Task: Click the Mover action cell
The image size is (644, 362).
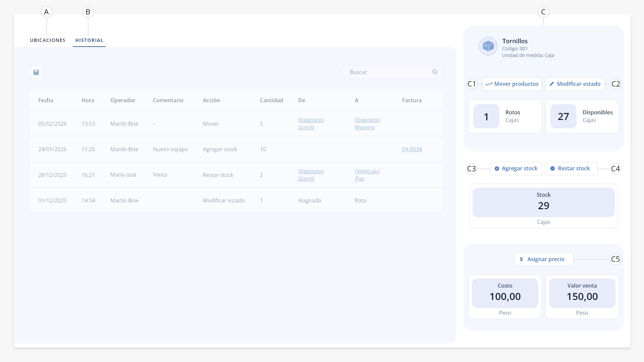Action: 211,124
